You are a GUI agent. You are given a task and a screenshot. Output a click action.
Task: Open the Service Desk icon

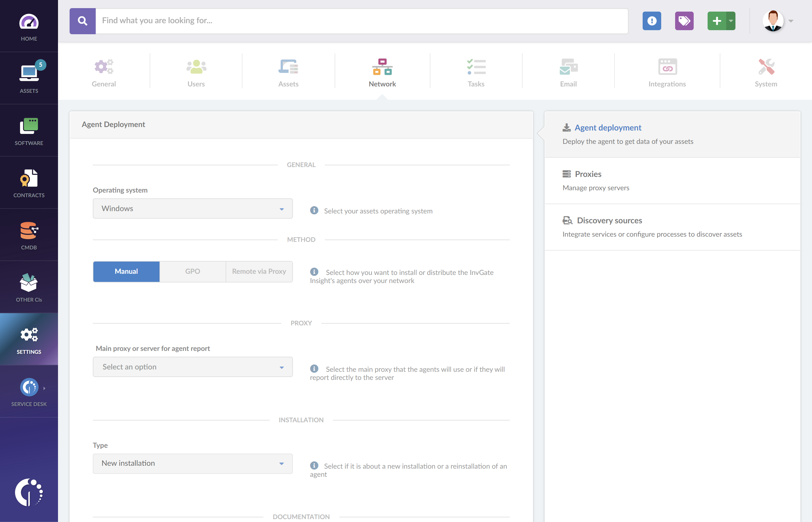coord(29,387)
